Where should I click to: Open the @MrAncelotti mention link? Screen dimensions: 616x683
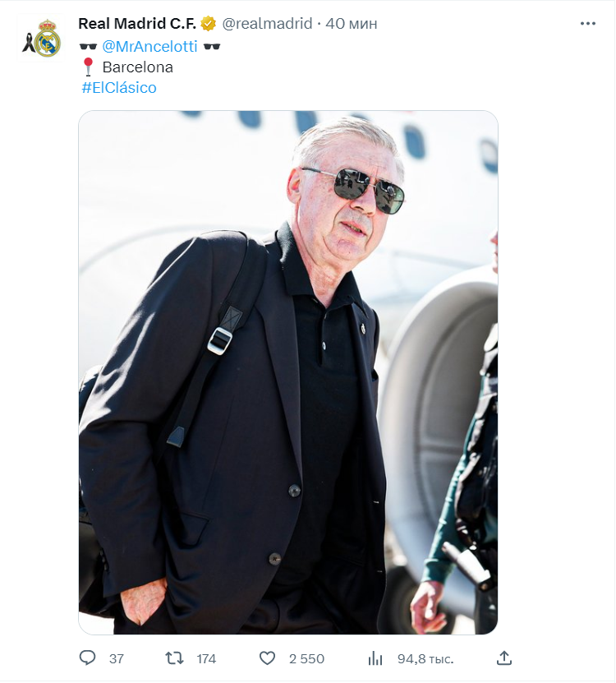pos(149,46)
